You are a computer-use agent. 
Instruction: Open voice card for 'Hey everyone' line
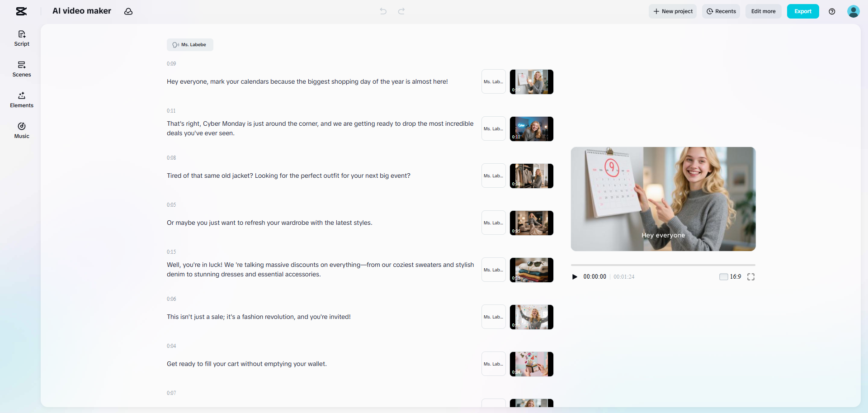494,81
